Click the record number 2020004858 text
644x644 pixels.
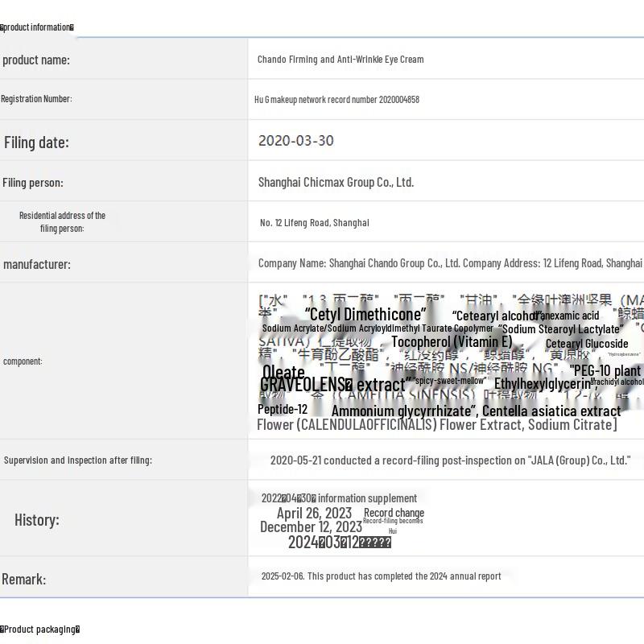336,100
